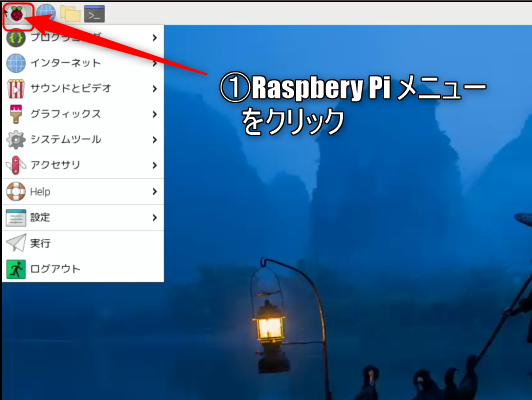The height and width of the screenshot is (400, 532).
Task: Expand the 設定 submenu arrow
Action: click(x=155, y=217)
